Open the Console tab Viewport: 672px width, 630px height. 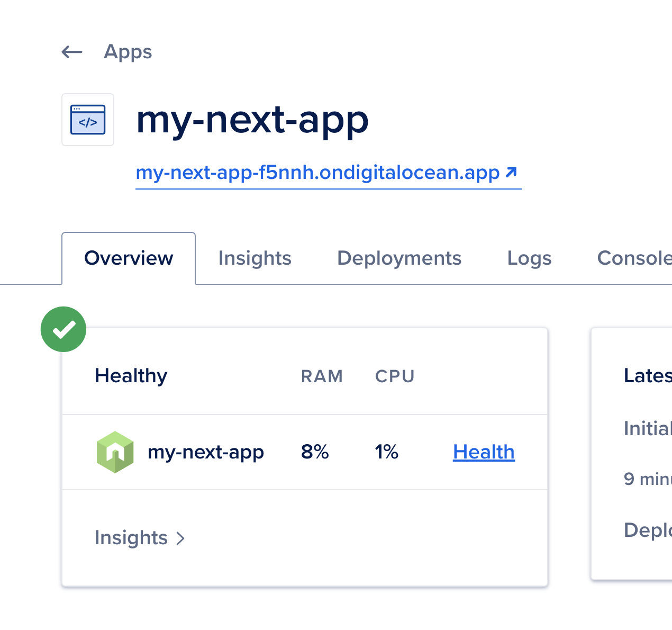click(x=634, y=258)
